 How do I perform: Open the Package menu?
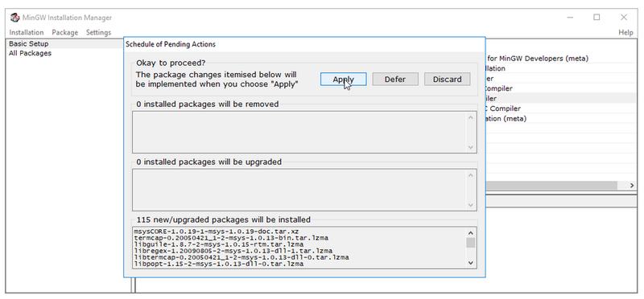(x=65, y=32)
